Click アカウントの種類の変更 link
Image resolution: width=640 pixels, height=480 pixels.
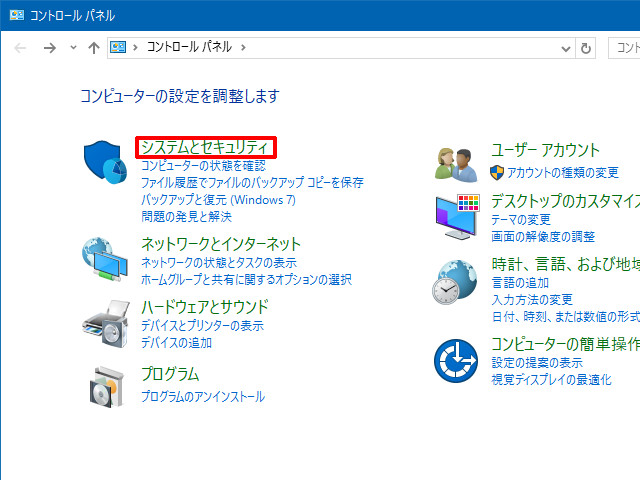(563, 173)
